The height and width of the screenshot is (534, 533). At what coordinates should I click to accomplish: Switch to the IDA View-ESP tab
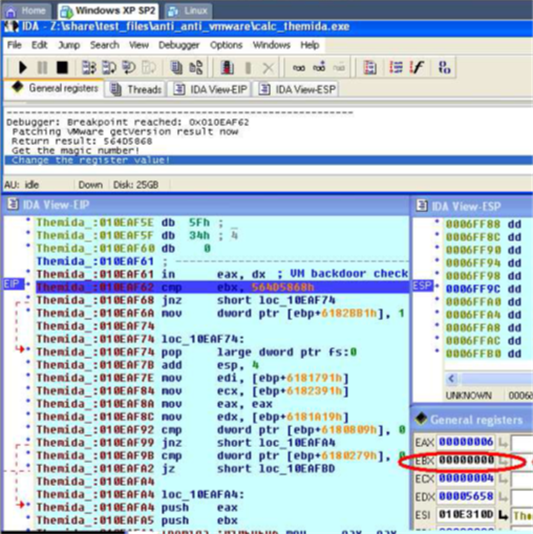(297, 90)
